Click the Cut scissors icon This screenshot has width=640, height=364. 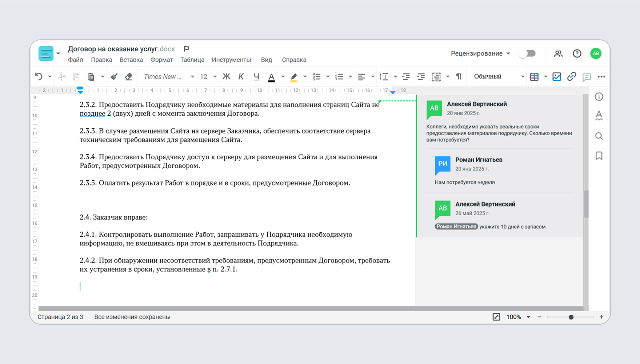coord(62,76)
